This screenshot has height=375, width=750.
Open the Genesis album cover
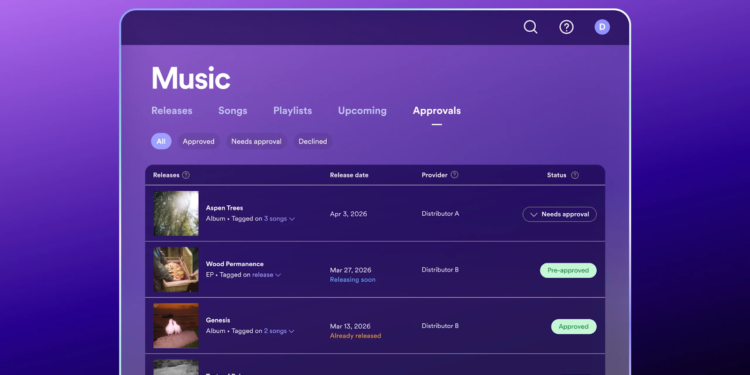click(x=176, y=326)
